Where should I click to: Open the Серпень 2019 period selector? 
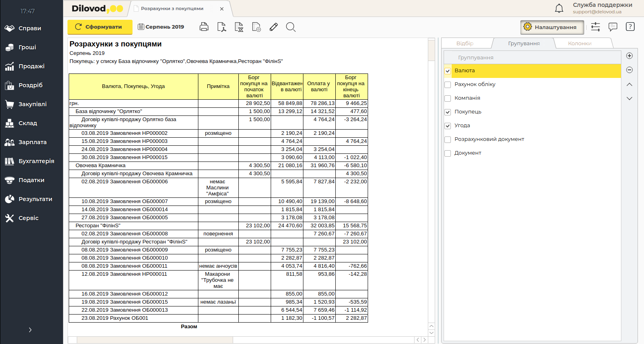tap(161, 27)
